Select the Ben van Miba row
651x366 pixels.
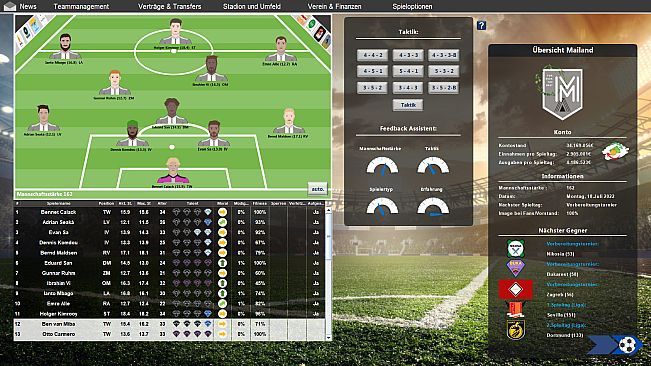click(169, 324)
